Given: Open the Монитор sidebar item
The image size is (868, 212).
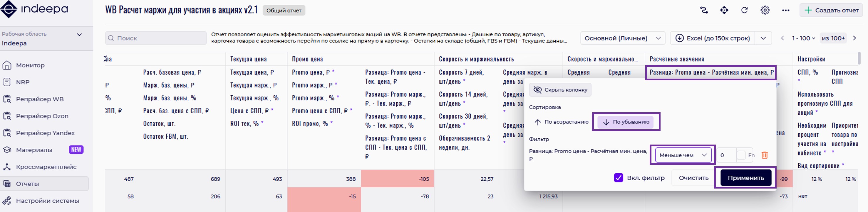Looking at the screenshot, I should point(30,65).
